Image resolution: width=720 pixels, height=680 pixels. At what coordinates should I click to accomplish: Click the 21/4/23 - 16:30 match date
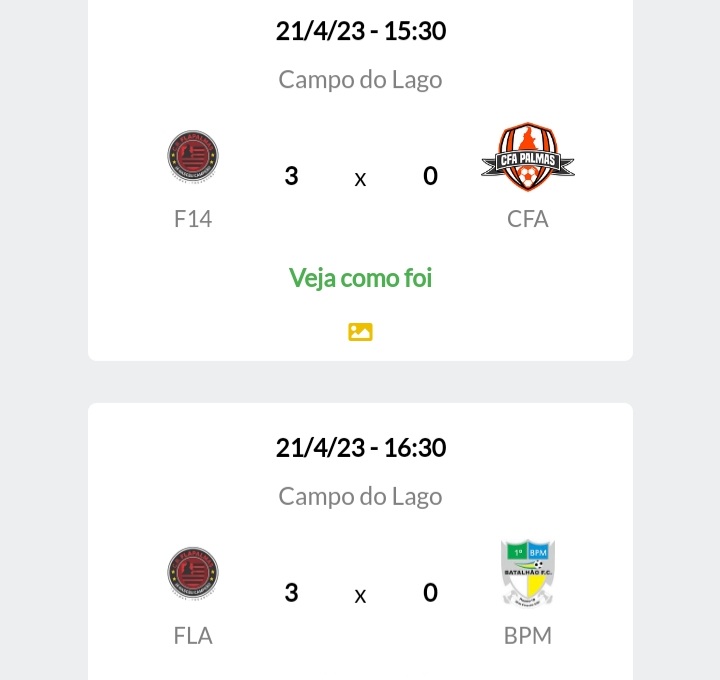360,448
